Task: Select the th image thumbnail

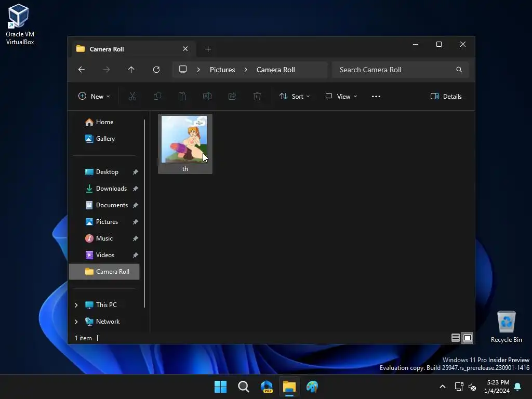Action: (185, 144)
